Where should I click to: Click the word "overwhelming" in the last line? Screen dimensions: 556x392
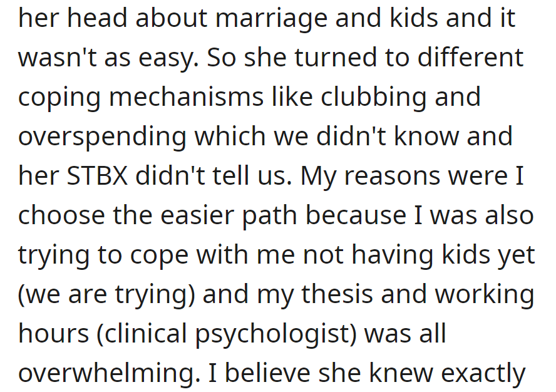(x=104, y=373)
